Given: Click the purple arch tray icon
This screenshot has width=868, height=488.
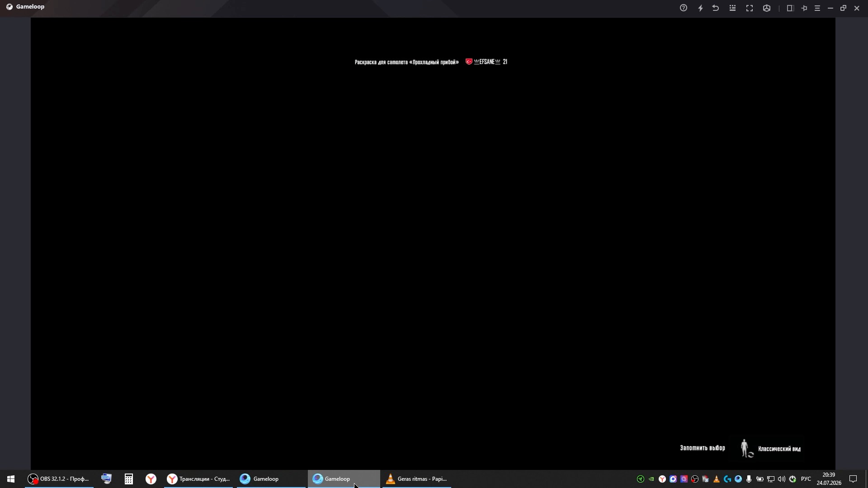Looking at the screenshot, I should (x=684, y=479).
